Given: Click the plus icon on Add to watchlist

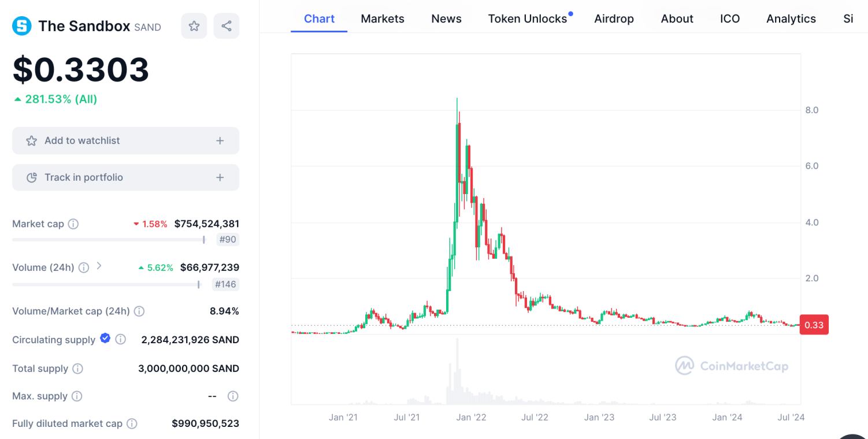Looking at the screenshot, I should tap(220, 141).
